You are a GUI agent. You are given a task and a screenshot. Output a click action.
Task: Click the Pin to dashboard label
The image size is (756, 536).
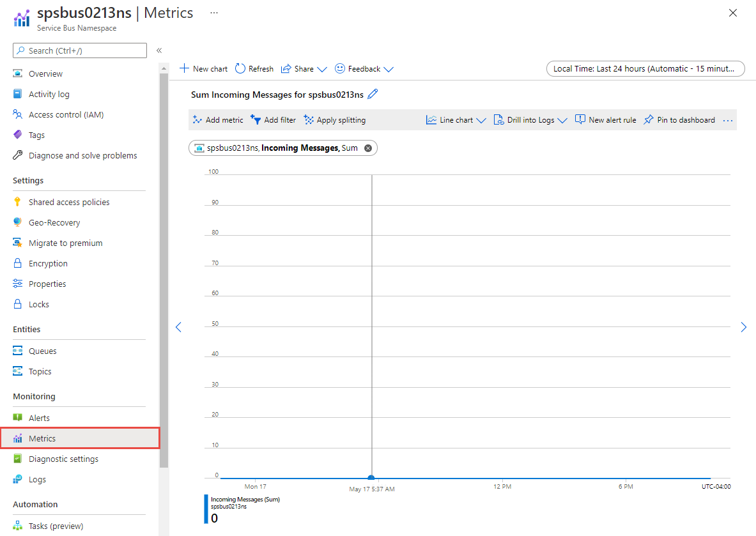coord(686,120)
